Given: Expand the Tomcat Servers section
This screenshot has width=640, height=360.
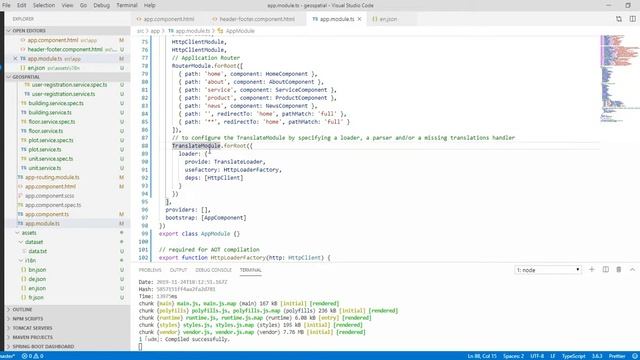Looking at the screenshot, I should click(68, 328).
